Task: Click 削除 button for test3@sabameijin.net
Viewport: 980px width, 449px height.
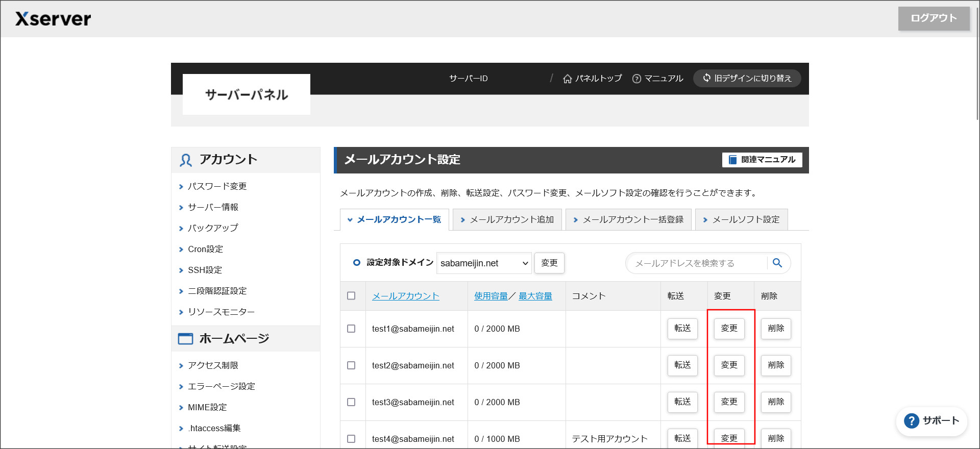Action: pos(776,402)
